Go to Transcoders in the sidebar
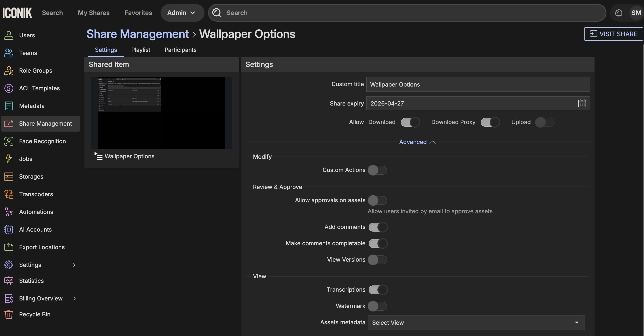This screenshot has height=336, width=644. click(x=36, y=194)
